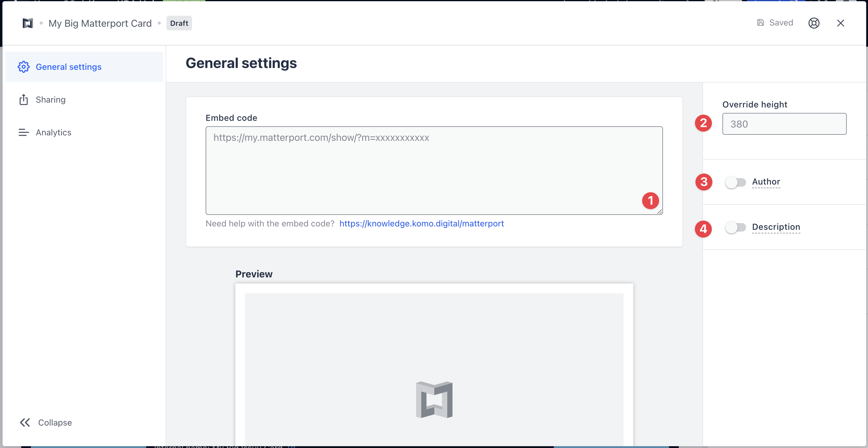This screenshot has width=868, height=448.
Task: Enable the Author toggle
Action: 735,182
